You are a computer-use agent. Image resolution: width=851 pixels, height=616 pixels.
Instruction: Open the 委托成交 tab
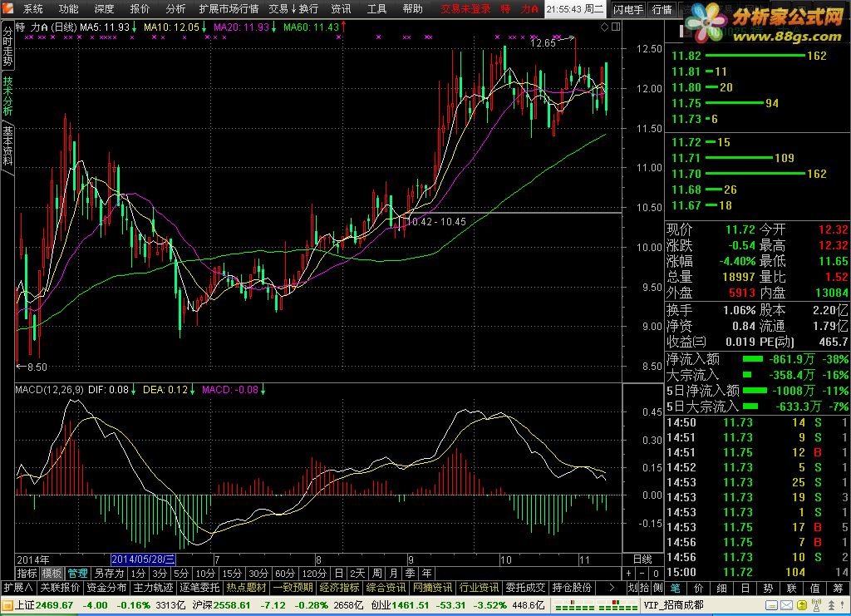click(526, 588)
